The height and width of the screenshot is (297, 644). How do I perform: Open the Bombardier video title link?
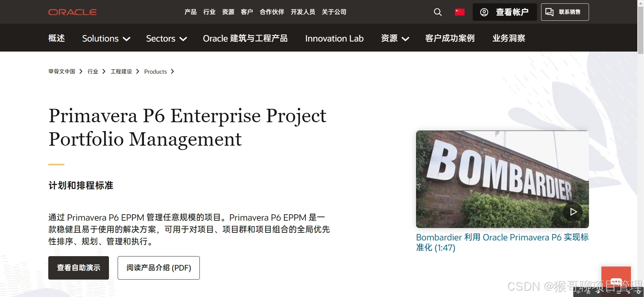pos(502,242)
